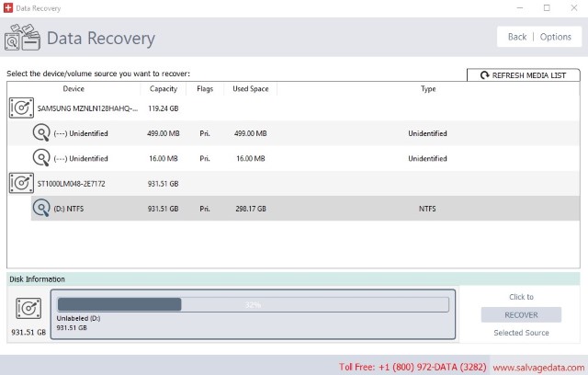
Task: Sort by the Capacity column header
Action: click(x=164, y=89)
